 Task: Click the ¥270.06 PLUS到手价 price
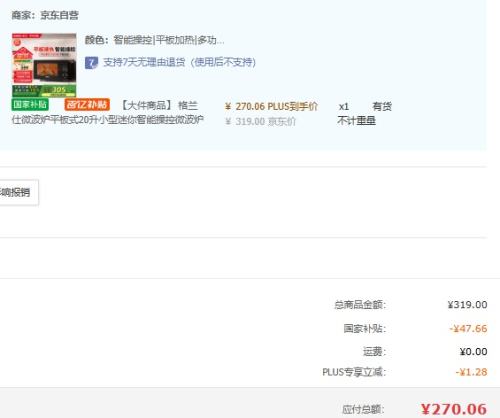coord(271,107)
